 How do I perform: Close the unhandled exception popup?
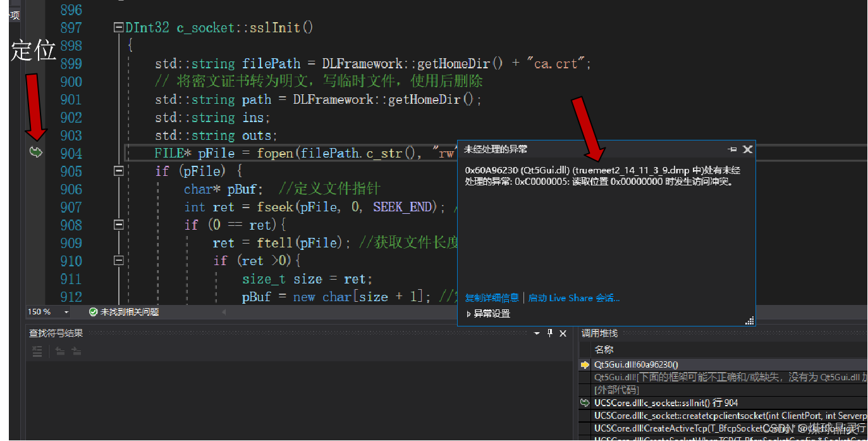747,150
